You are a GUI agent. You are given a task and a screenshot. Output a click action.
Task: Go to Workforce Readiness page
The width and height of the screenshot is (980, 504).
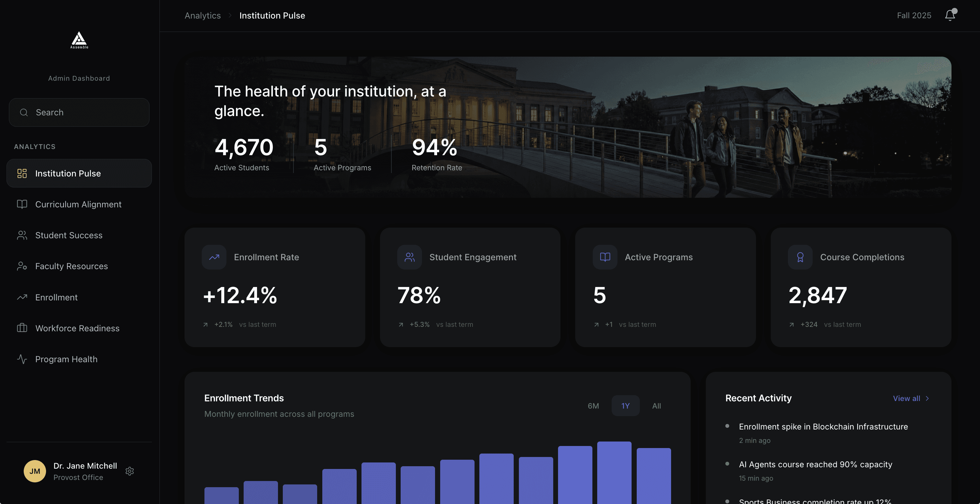coord(77,328)
